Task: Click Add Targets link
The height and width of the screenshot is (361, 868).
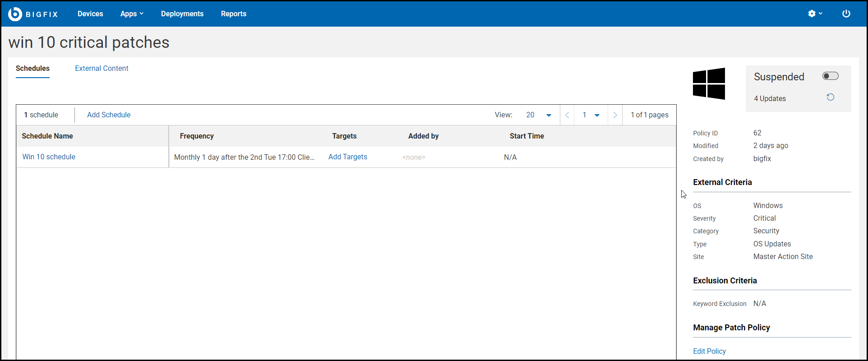Action: coord(347,157)
